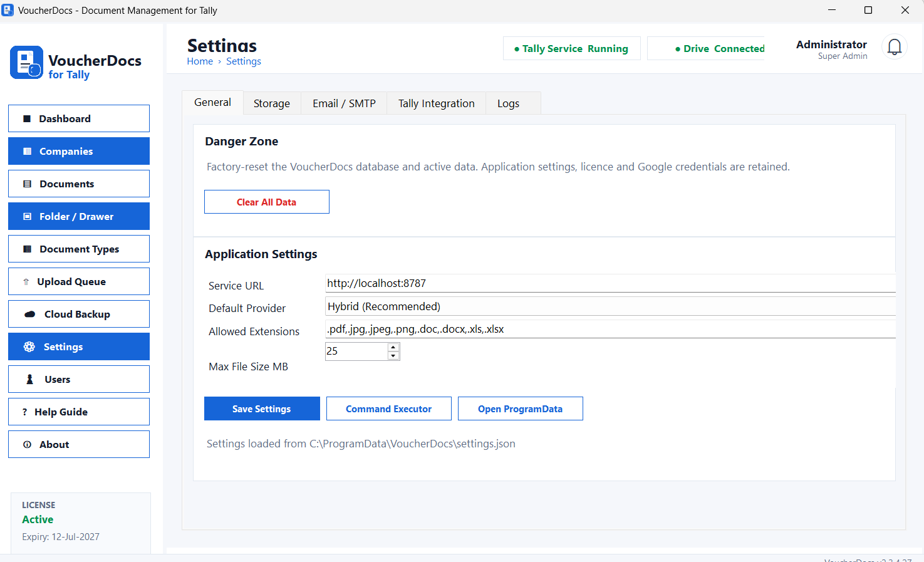
Task: Switch to the Storage tab
Action: pos(272,103)
